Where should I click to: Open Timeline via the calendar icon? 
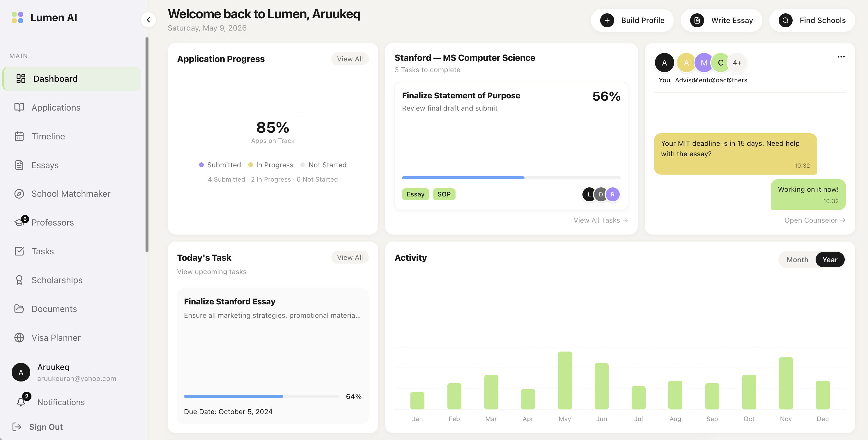coord(19,136)
